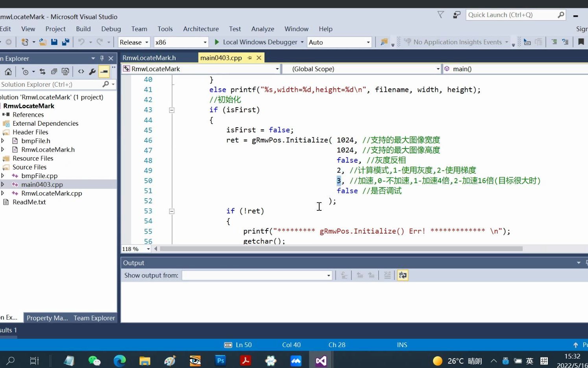Screen dimensions: 588x368
Task: Open the RmwLocateMark project scope dropdown
Action: (x=277, y=69)
